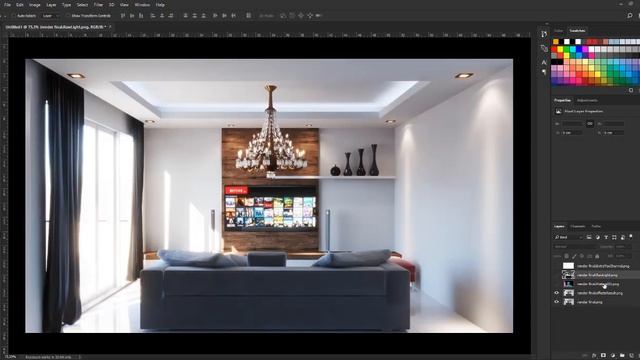
Task: Open the Type menu
Action: tap(67, 5)
